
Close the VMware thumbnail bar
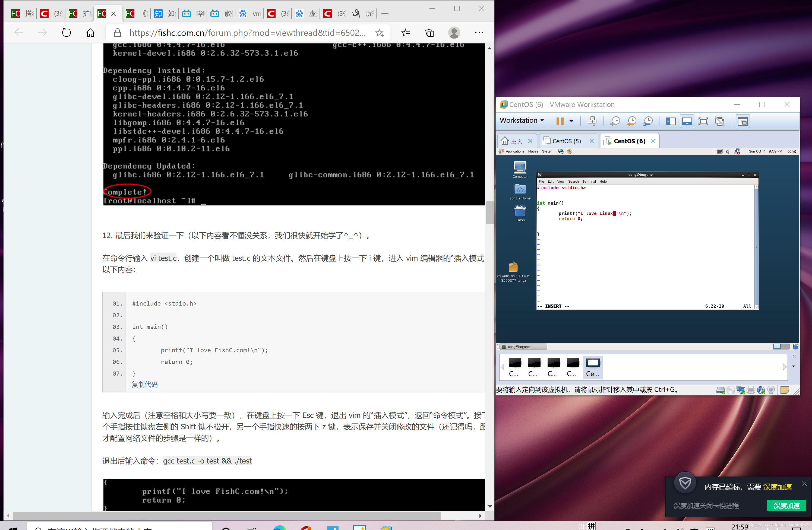794,356
